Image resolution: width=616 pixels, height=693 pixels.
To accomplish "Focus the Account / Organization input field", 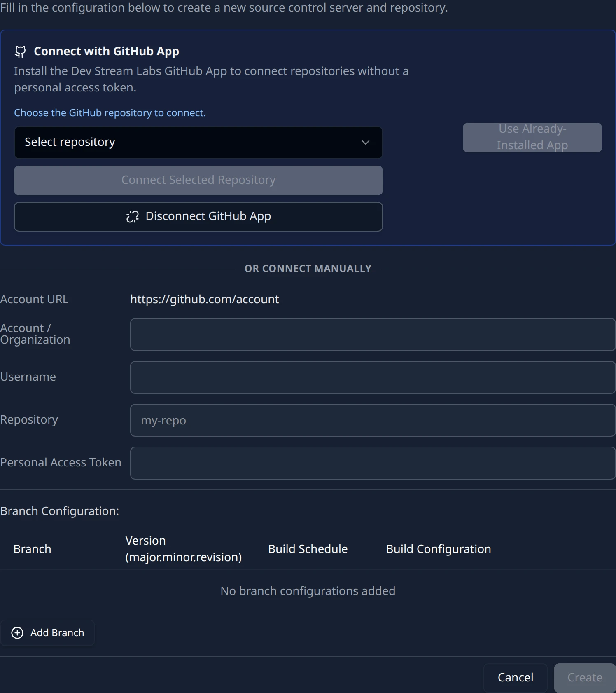I will pos(373,335).
